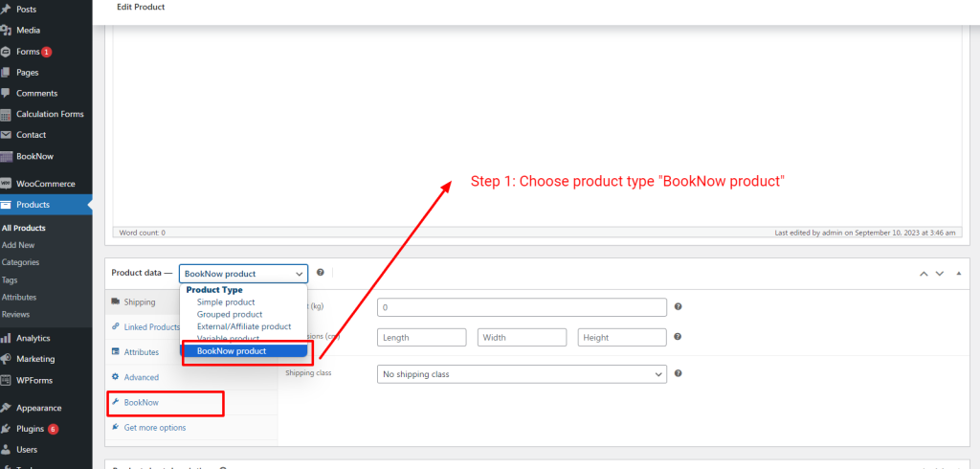The height and width of the screenshot is (469, 980).
Task: Click the Products archive icon
Action: 6,205
